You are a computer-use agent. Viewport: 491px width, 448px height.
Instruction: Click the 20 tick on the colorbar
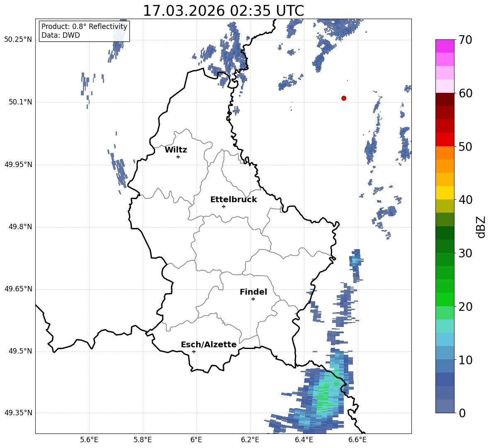[465, 306]
